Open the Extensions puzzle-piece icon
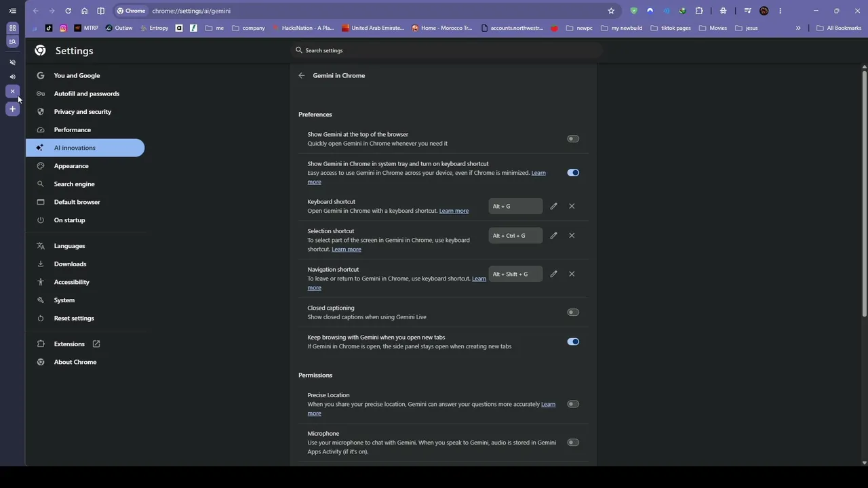The image size is (868, 488). pos(699,11)
